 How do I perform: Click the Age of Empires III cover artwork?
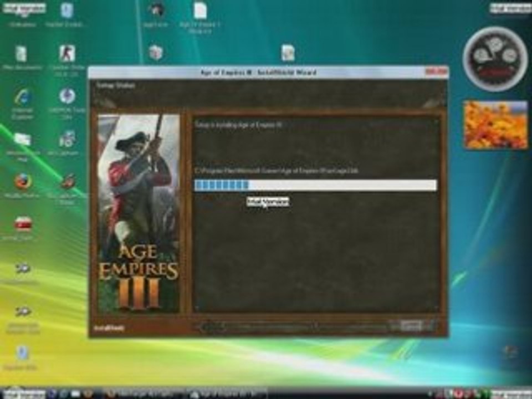pyautogui.click(x=139, y=213)
